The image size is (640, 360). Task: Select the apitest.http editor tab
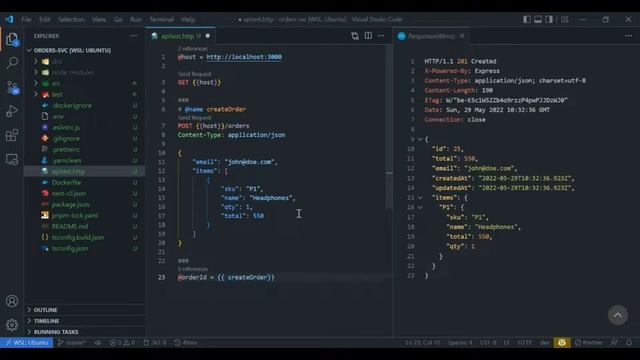pyautogui.click(x=180, y=36)
